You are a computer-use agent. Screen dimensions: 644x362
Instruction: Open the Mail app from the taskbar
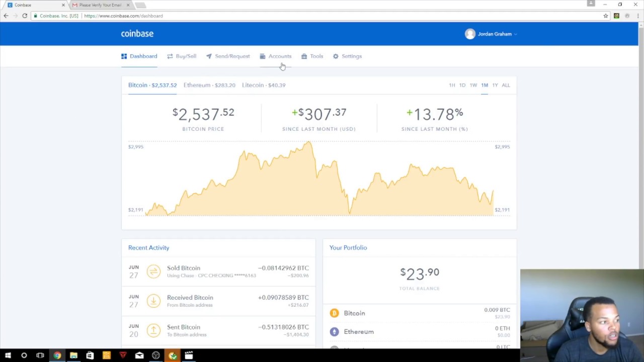tap(139, 355)
